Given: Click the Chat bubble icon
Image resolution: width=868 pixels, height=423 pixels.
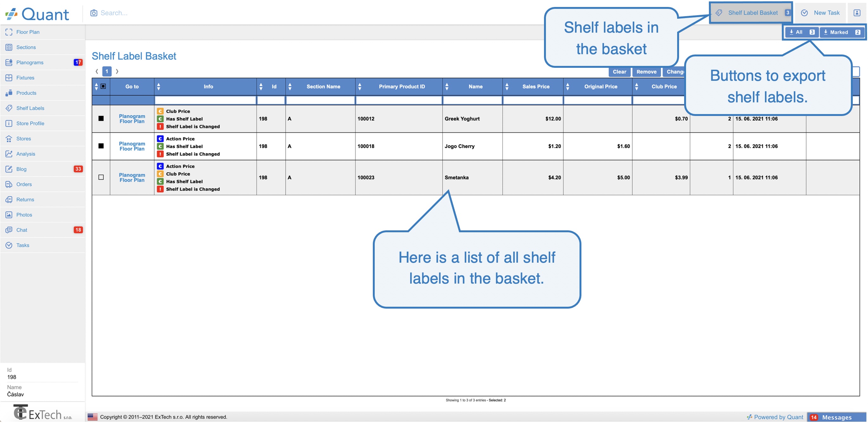Looking at the screenshot, I should pos(9,230).
